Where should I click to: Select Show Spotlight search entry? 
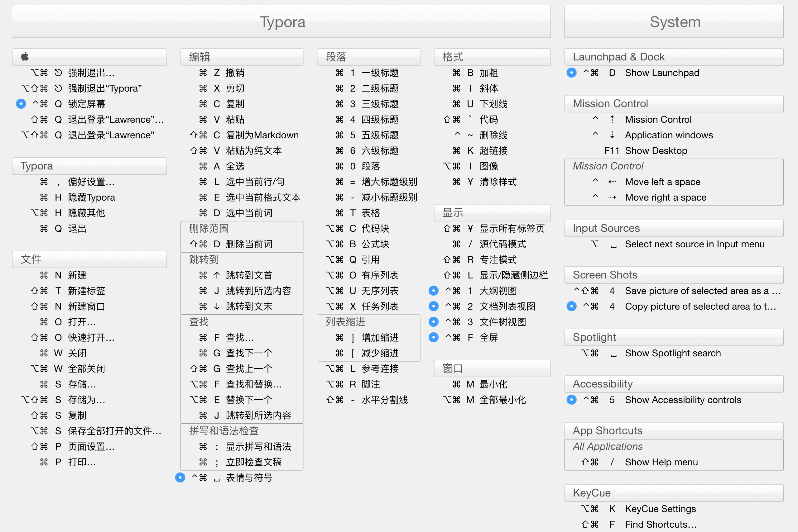(x=651, y=353)
